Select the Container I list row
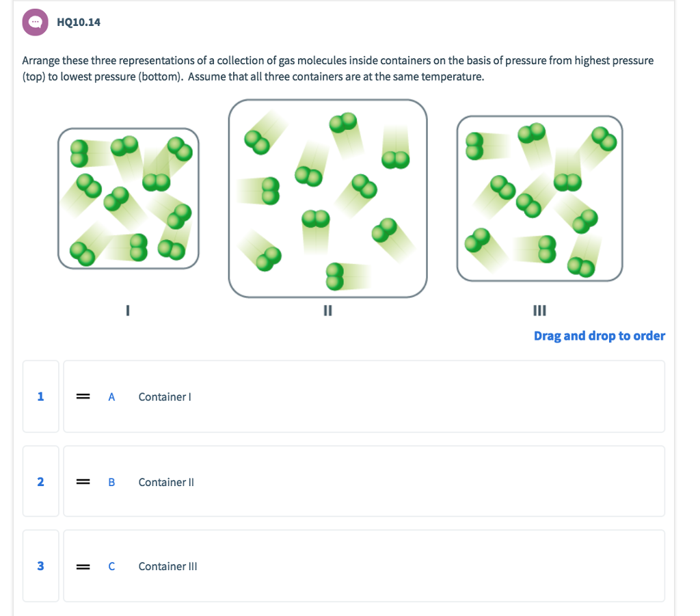700x616 pixels. 363,397
